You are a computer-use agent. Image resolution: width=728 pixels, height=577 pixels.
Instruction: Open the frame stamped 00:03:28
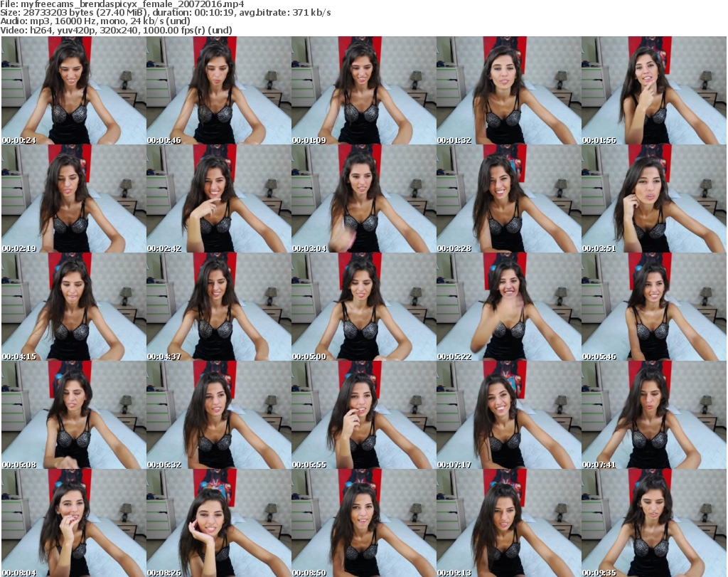pyautogui.click(x=508, y=198)
